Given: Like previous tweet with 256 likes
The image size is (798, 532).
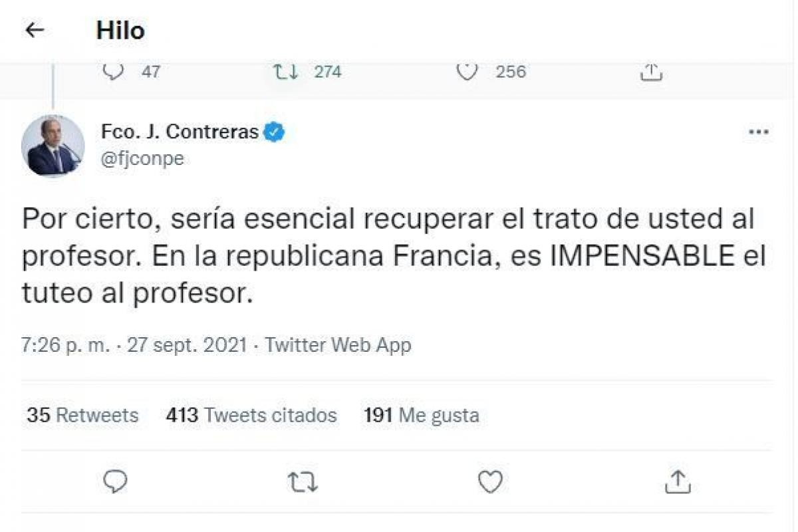Looking at the screenshot, I should 468,71.
